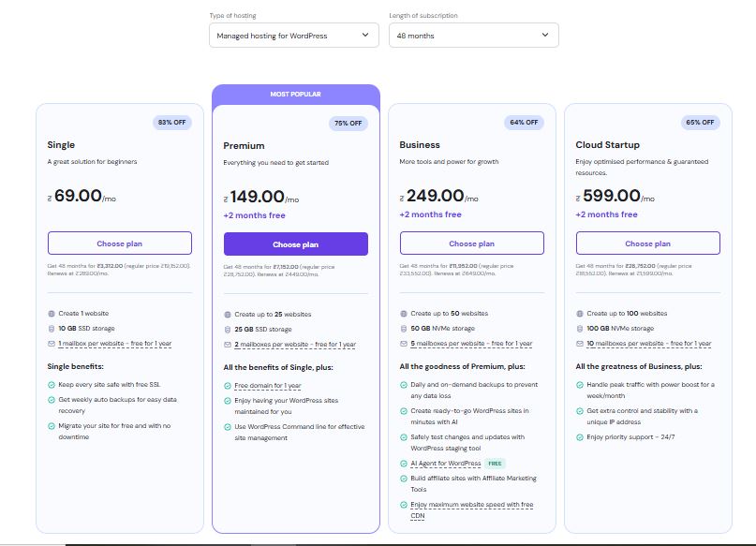Click the '83% OFF' badge on Single plan
Screen dimensions: 756x546
(x=171, y=122)
